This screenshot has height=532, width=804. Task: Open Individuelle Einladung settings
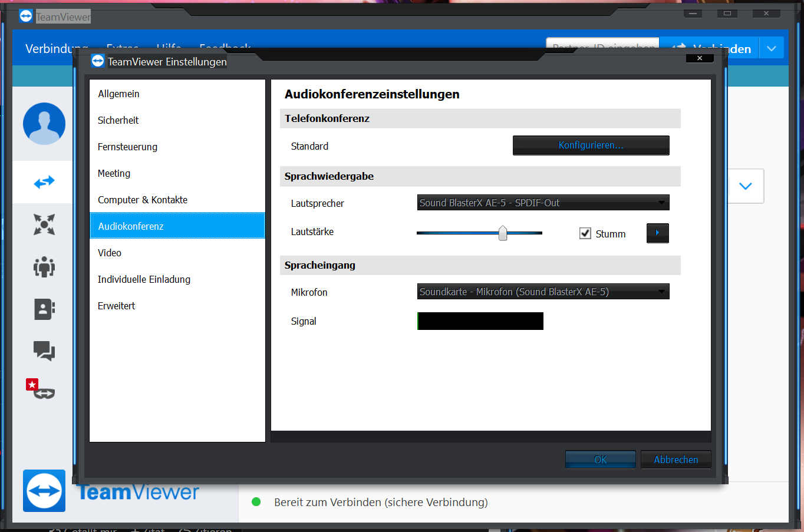click(x=177, y=279)
